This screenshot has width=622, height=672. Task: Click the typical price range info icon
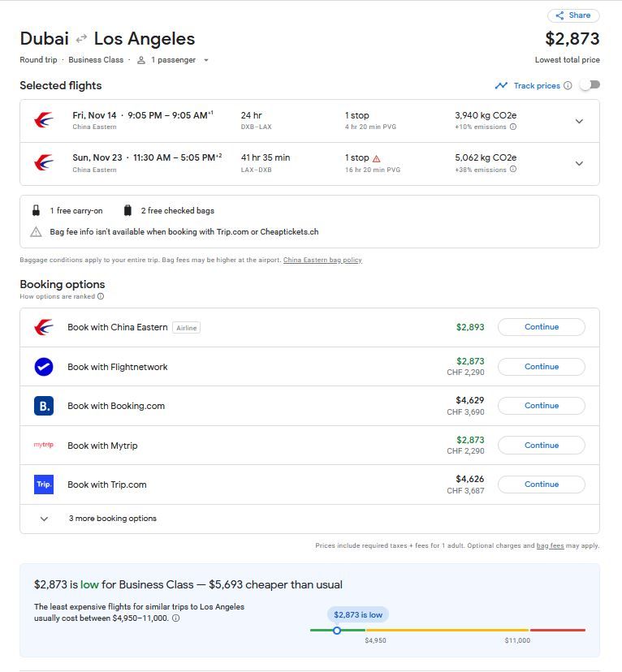(x=176, y=618)
